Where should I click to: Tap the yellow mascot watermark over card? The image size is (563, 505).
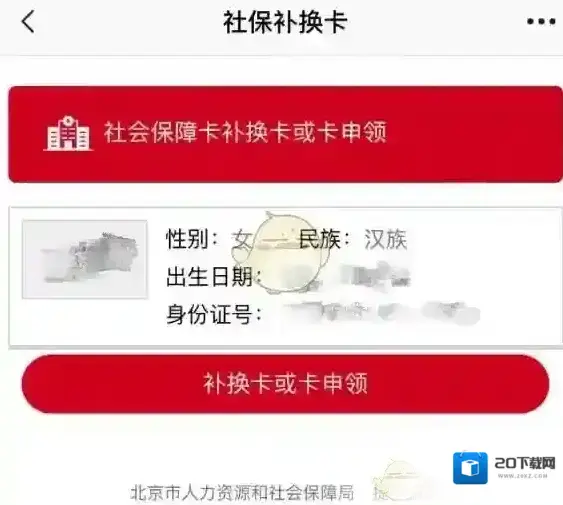tap(281, 253)
